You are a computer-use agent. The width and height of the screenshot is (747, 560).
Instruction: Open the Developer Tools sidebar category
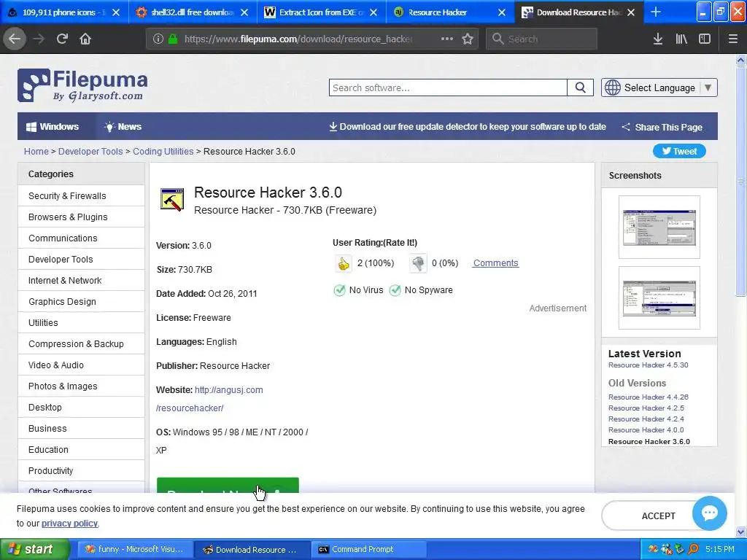(81, 260)
